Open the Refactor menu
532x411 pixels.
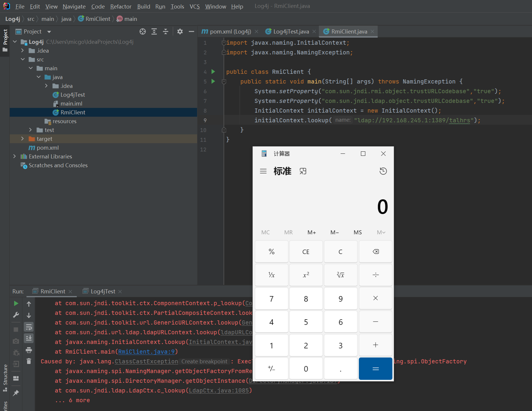pos(121,6)
